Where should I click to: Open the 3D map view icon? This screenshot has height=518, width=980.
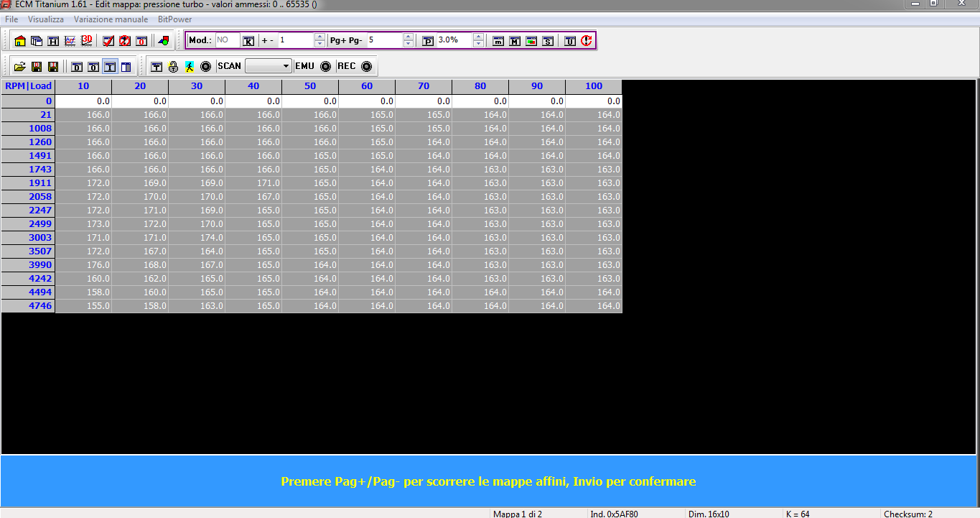tap(86, 41)
